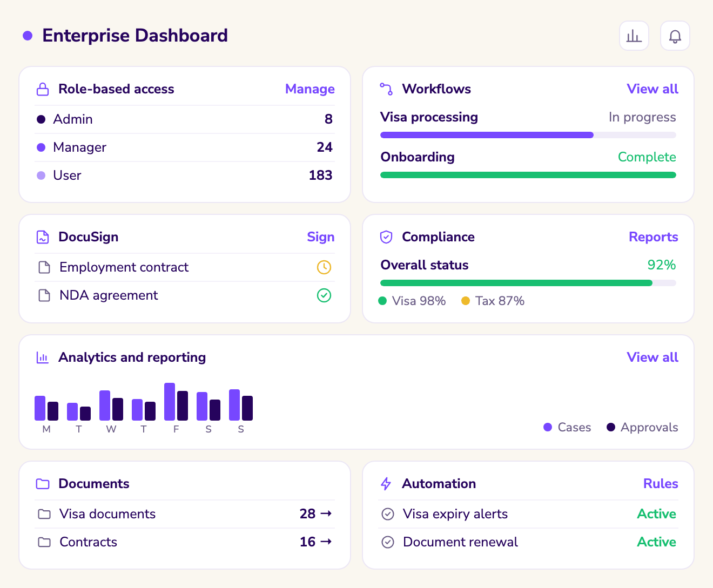Image resolution: width=713 pixels, height=588 pixels.
Task: Click the Sign link in DocuSign
Action: (x=321, y=237)
